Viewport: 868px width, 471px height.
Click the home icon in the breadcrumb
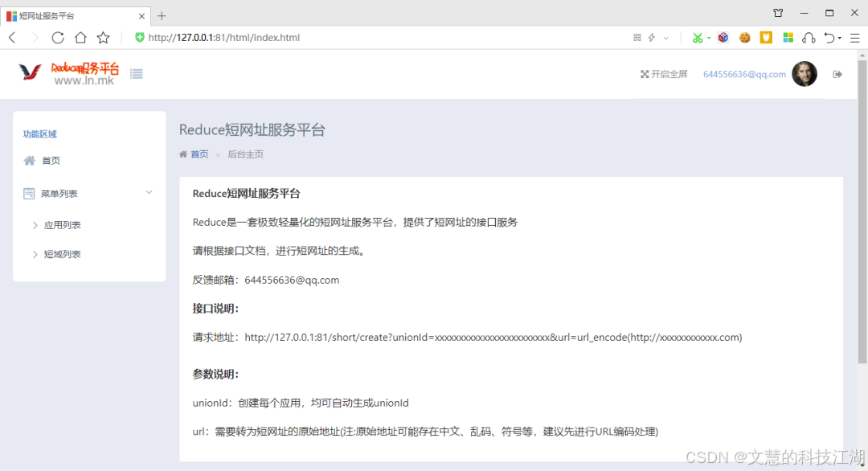(x=183, y=154)
